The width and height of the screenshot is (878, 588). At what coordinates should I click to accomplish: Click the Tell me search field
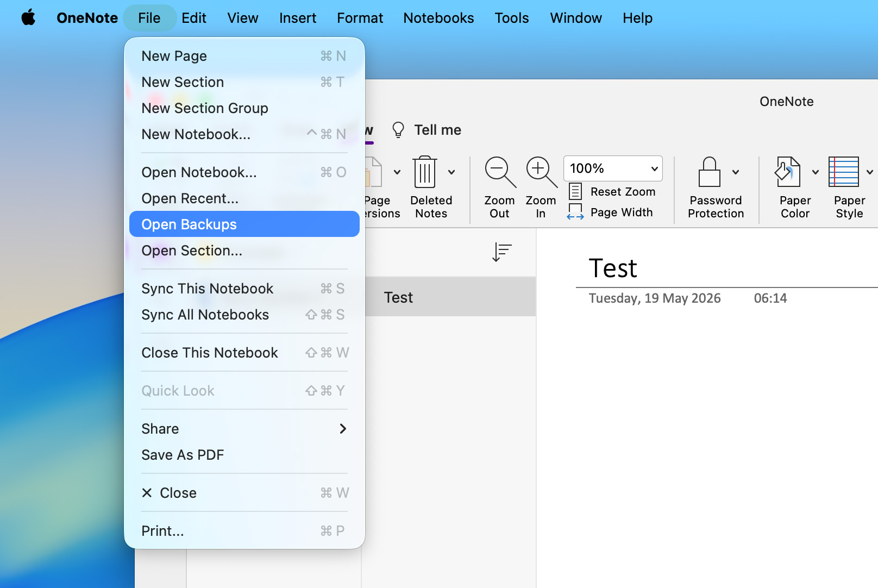coord(437,130)
